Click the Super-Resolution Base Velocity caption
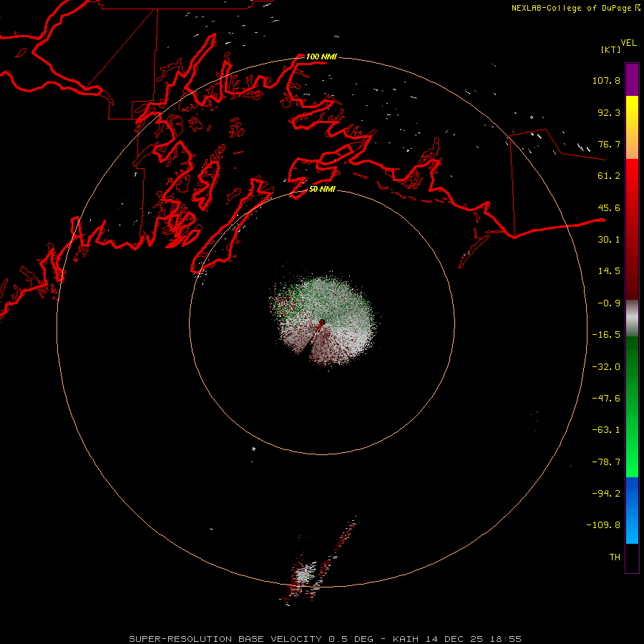Image resolution: width=644 pixels, height=644 pixels. pyautogui.click(x=326, y=639)
